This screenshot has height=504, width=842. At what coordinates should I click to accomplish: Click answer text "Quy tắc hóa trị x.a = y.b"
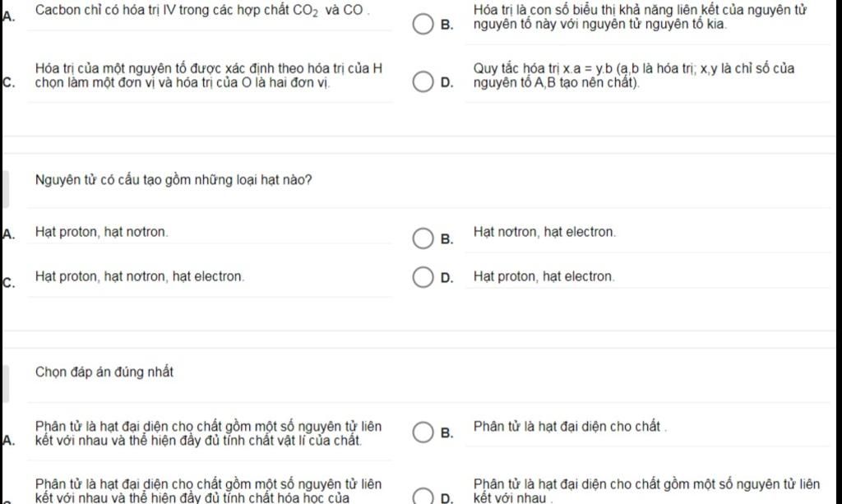[x=633, y=76]
